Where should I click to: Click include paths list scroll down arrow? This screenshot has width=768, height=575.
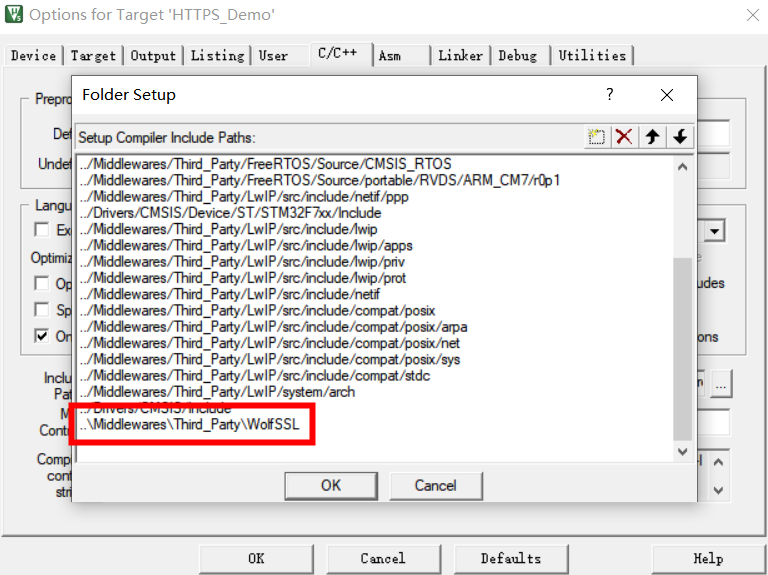pos(682,451)
